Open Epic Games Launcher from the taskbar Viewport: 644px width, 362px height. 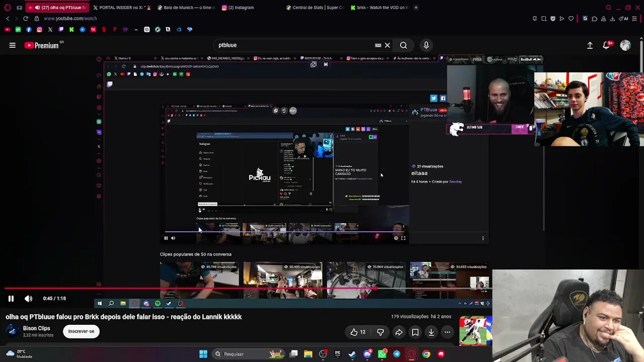[x=338, y=354]
